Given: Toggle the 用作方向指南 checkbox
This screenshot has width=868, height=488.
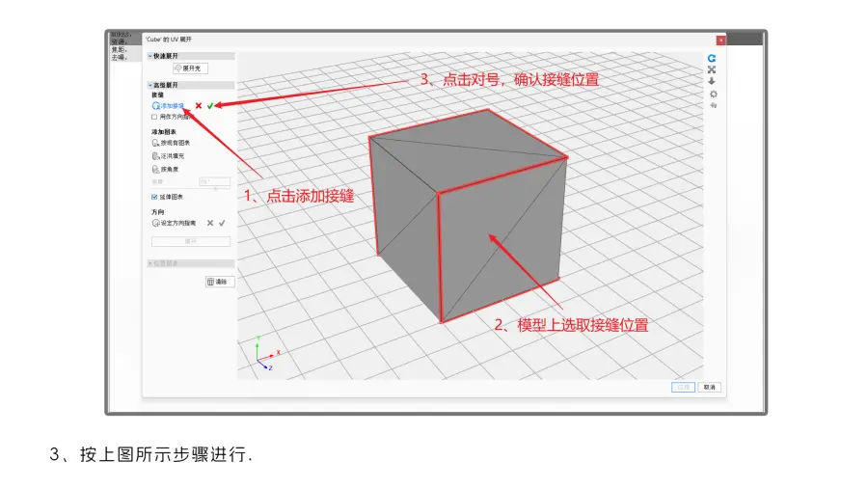Looking at the screenshot, I should coord(154,118).
